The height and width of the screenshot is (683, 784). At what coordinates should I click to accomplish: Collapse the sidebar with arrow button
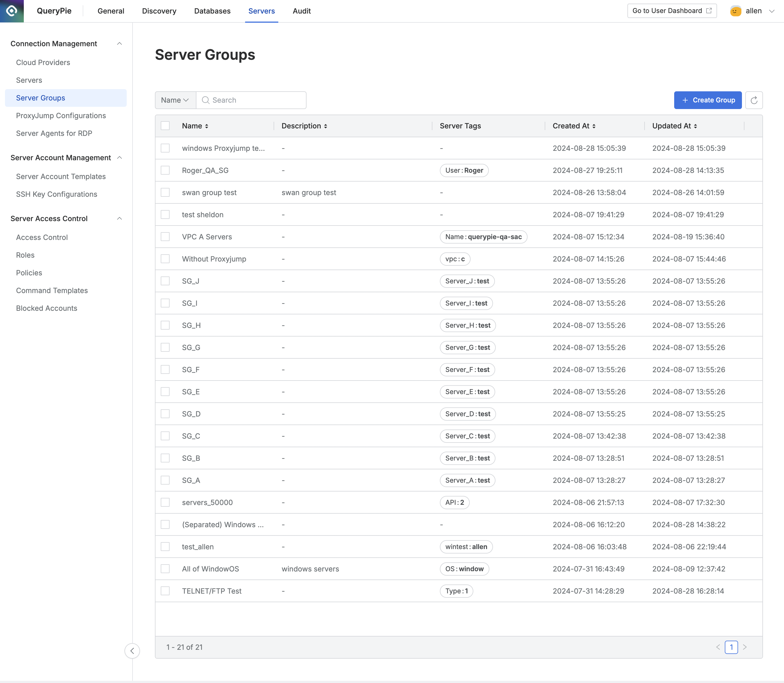[x=132, y=651]
